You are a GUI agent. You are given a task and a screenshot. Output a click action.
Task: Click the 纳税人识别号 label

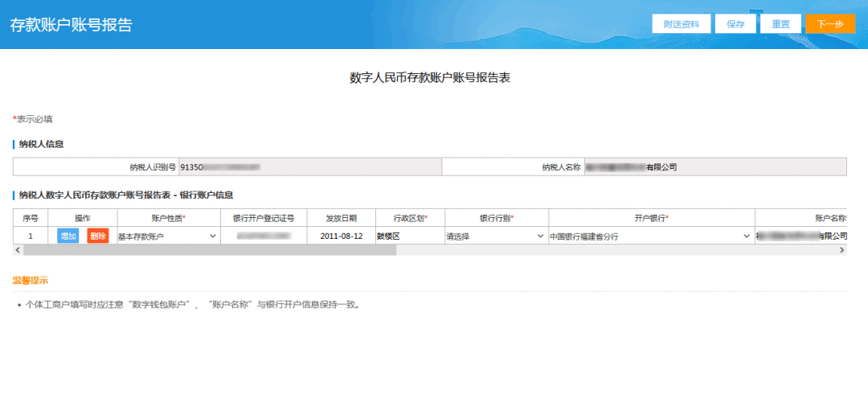pos(153,166)
